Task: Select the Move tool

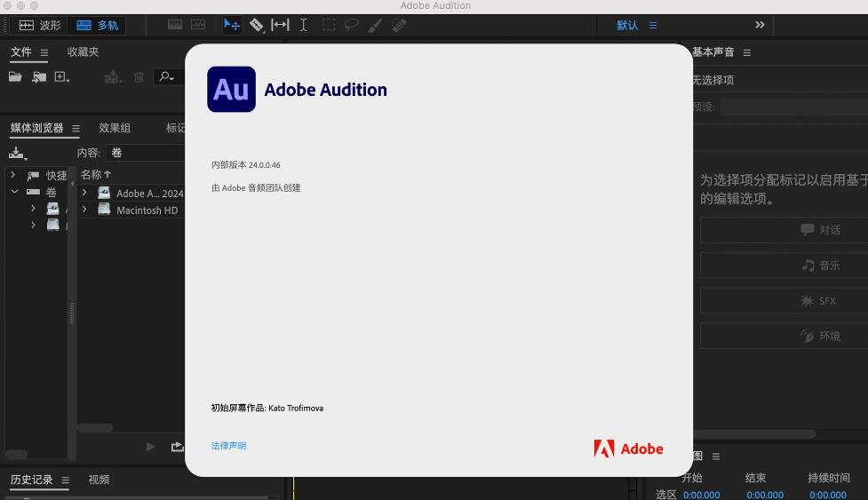Action: 231,25
